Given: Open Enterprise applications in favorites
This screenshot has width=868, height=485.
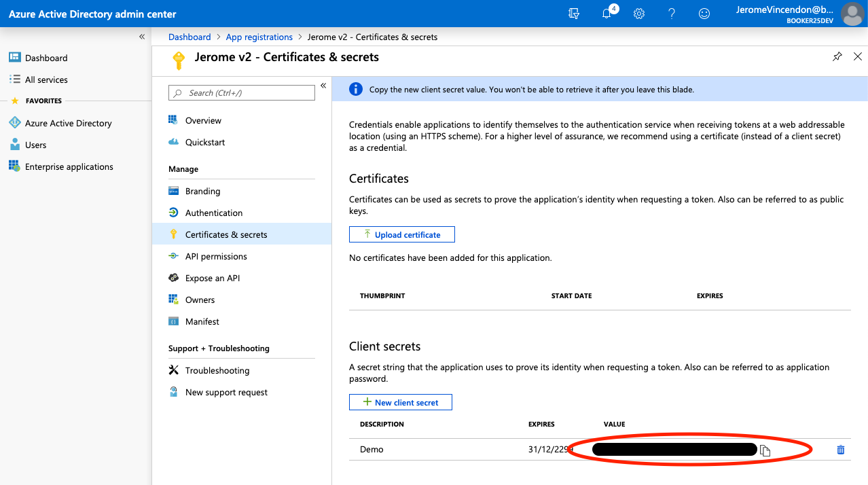Looking at the screenshot, I should tap(69, 166).
